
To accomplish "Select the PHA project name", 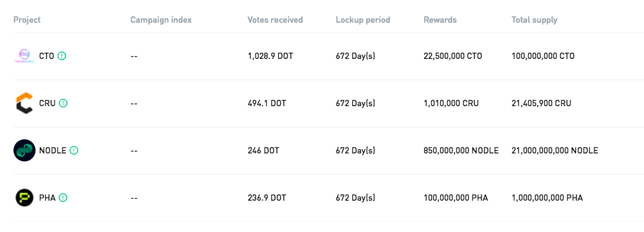I will (47, 198).
